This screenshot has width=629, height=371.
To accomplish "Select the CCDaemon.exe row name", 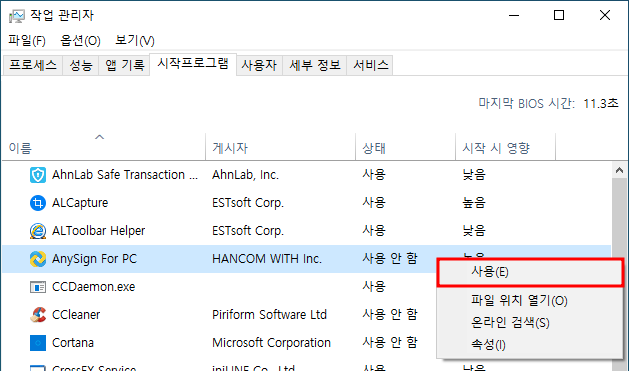I will 93,287.
